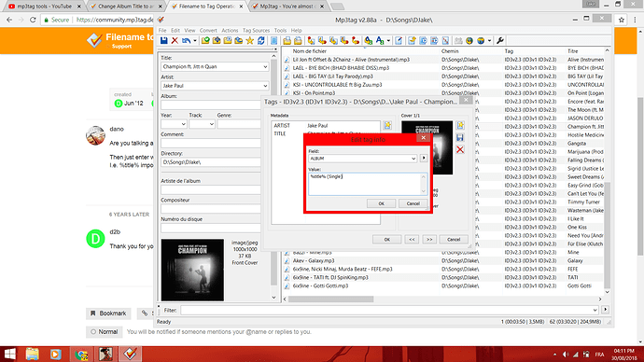This screenshot has height=362, width=644.
Task: Open Chrome from the taskbar
Action: coord(81,354)
